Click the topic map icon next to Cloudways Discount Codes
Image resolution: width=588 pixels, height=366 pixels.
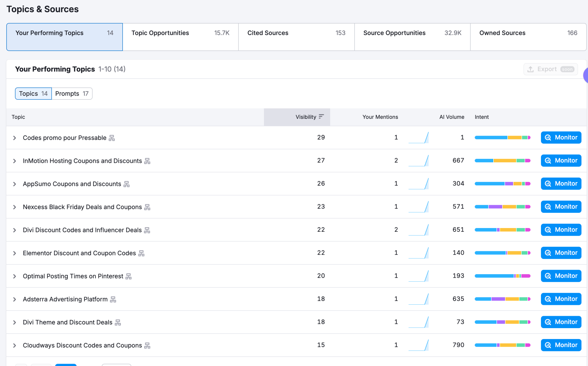click(x=147, y=345)
